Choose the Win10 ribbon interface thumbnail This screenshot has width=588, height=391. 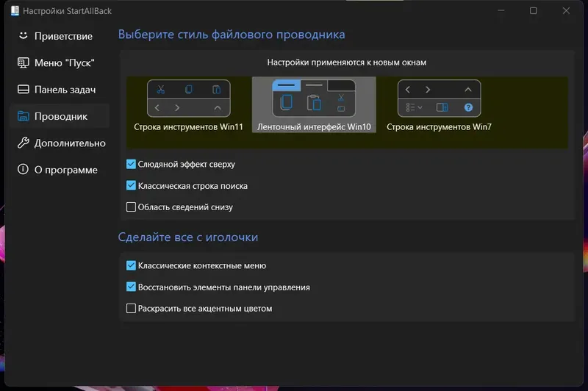[314, 98]
